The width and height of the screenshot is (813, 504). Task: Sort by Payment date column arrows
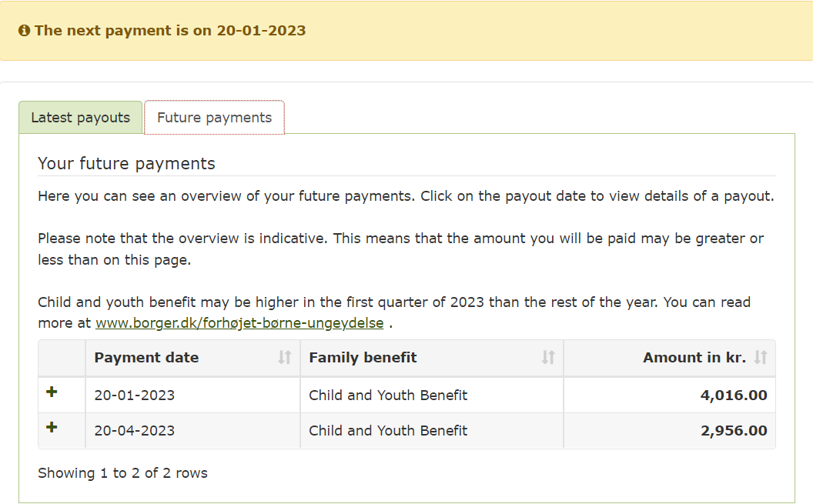[x=284, y=357]
